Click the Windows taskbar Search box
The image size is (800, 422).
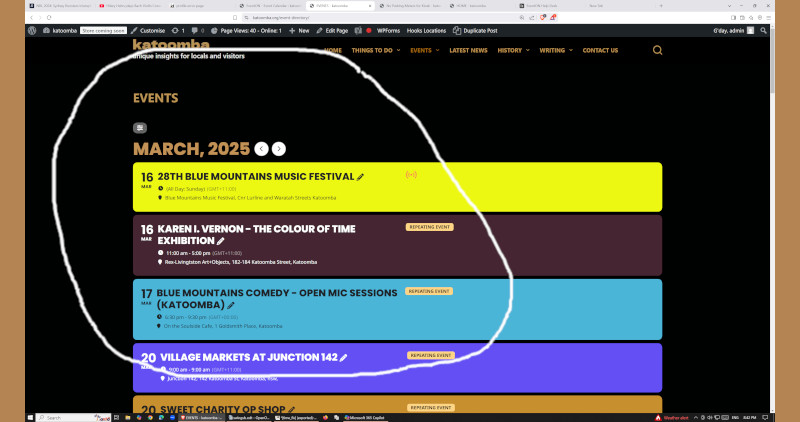click(x=73, y=417)
